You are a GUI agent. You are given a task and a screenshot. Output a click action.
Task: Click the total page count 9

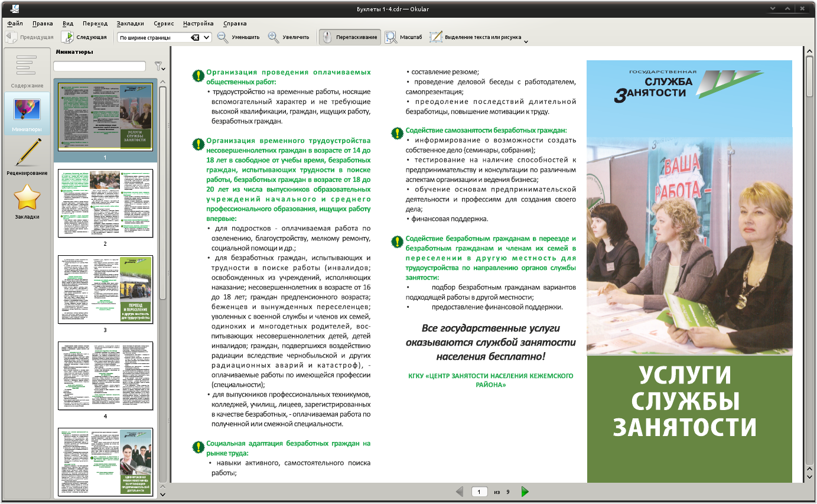(507, 492)
